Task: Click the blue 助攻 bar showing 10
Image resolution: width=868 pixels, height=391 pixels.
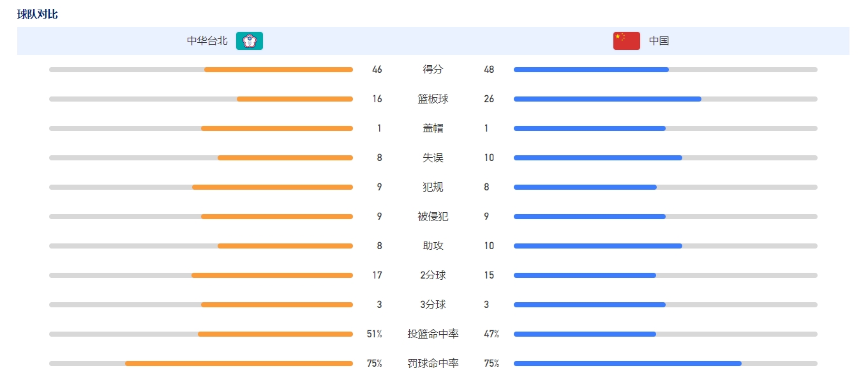Action: 598,246
